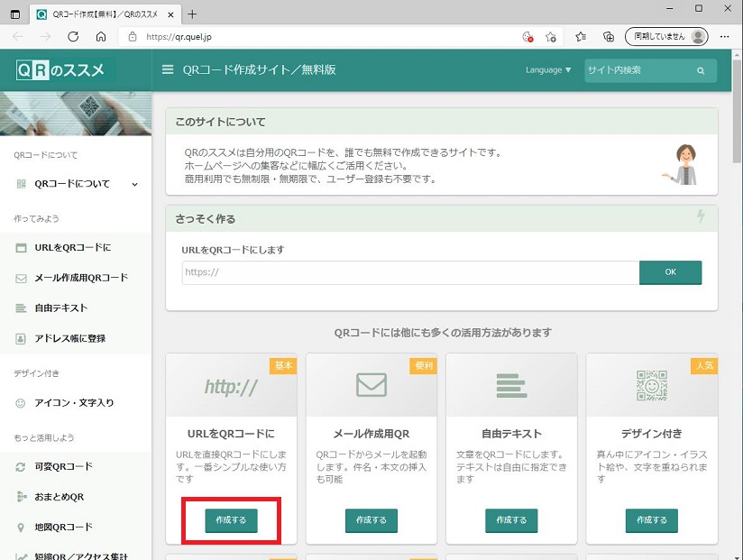View site info lock icon in address bar

click(133, 36)
